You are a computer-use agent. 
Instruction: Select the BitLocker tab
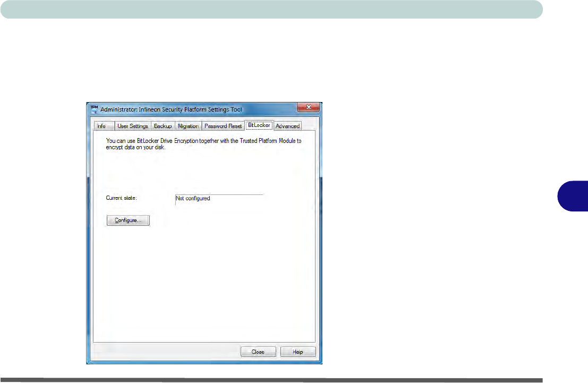click(259, 125)
